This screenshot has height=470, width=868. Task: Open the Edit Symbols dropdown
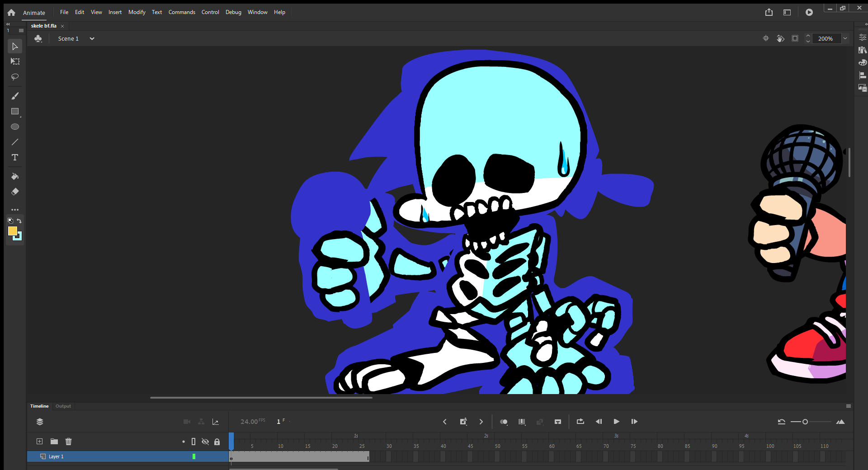pyautogui.click(x=38, y=39)
